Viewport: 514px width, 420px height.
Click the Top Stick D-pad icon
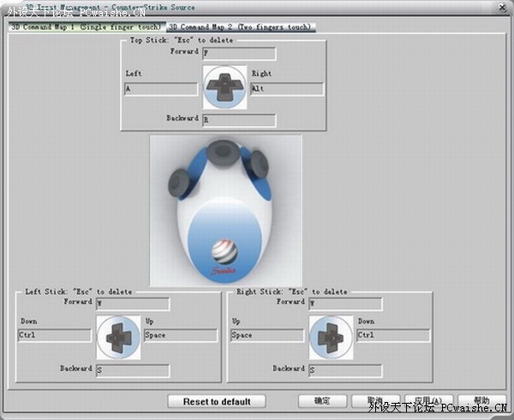(x=224, y=87)
